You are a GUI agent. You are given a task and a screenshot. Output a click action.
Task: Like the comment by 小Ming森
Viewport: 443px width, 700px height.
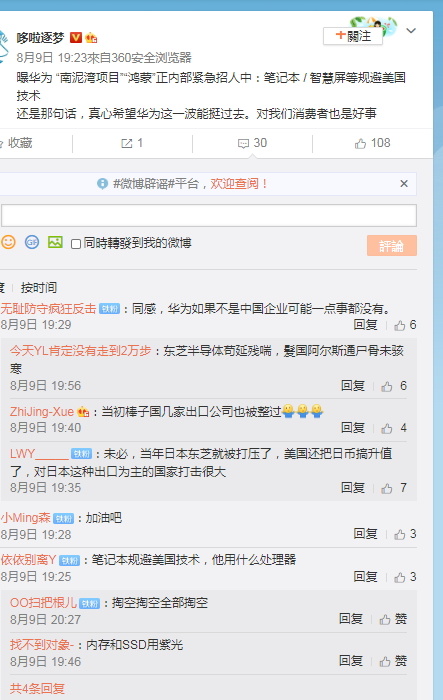click(405, 534)
